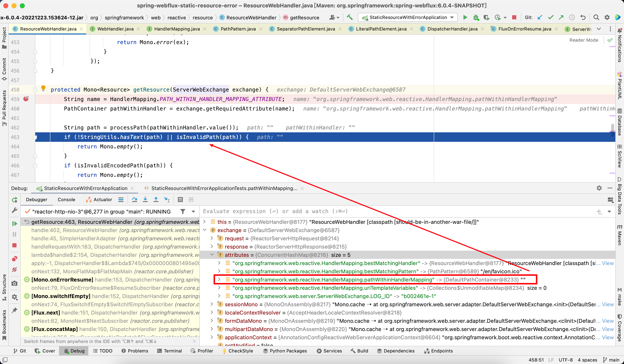This screenshot has height=364, width=624.
Task: Push commits with the Git up-right arrow
Action: 561,17
